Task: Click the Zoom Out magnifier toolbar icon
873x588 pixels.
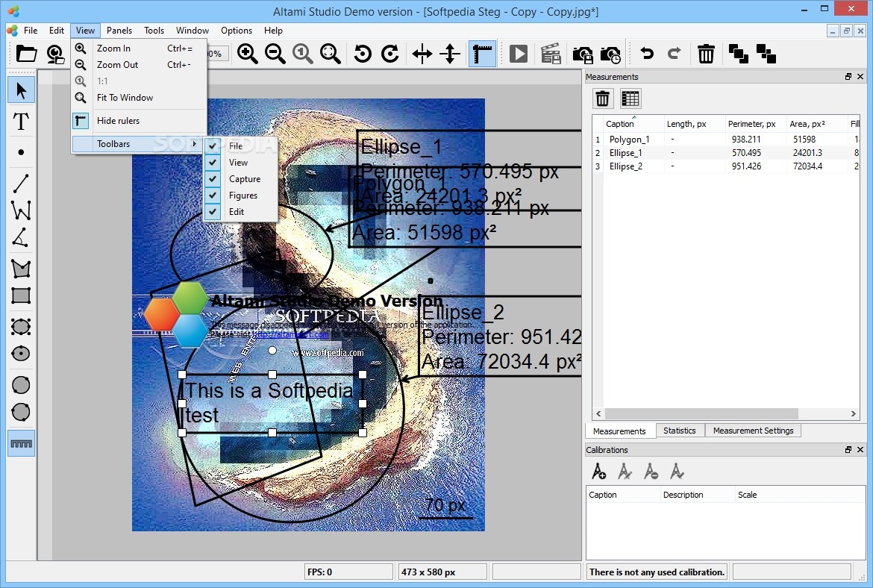Action: (x=275, y=54)
